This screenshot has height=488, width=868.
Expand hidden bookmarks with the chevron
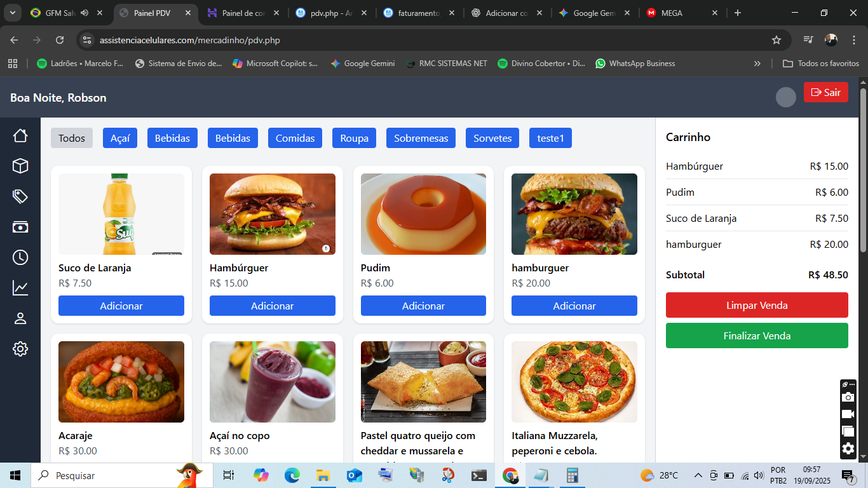[757, 63]
